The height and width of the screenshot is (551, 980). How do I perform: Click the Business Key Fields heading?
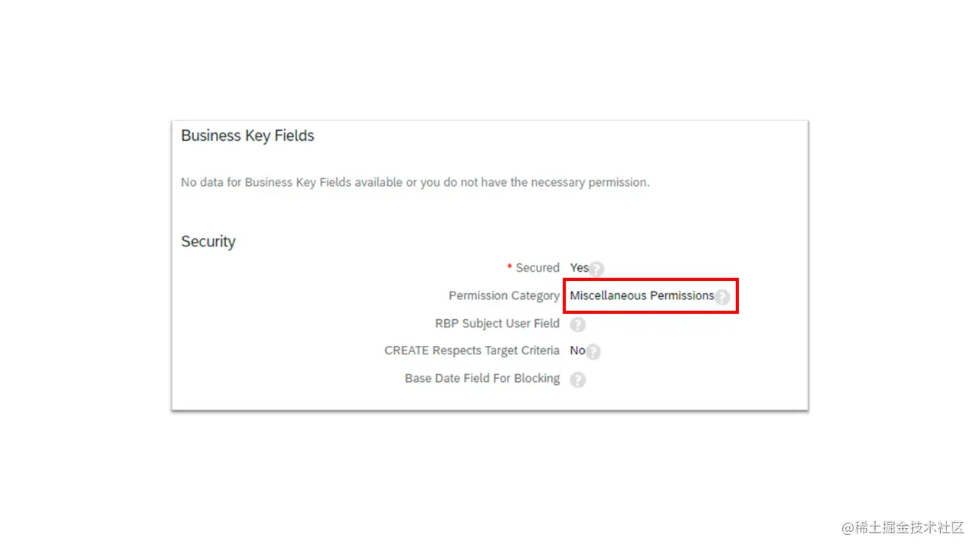point(247,136)
